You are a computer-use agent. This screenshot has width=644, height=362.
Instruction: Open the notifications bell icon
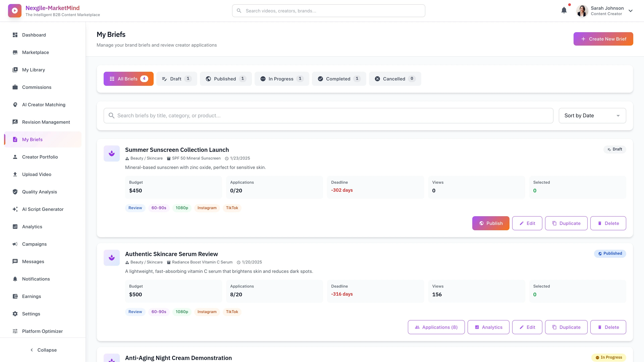coord(564,10)
